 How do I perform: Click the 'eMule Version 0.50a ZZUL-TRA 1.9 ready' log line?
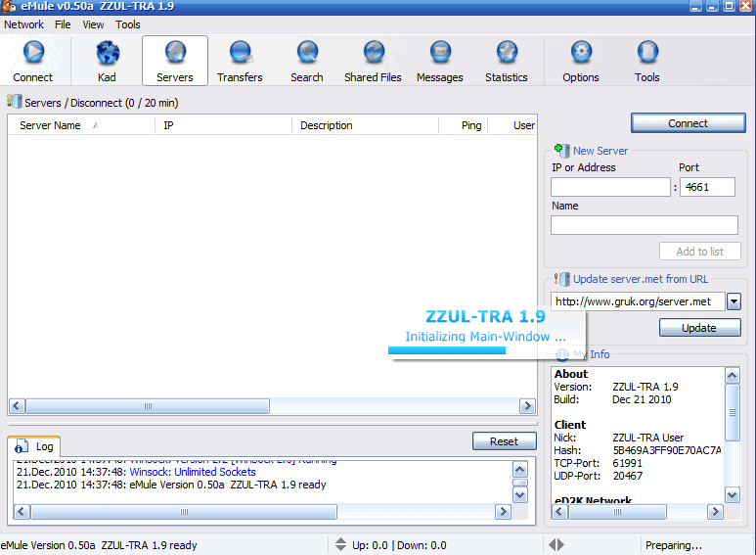(228, 485)
